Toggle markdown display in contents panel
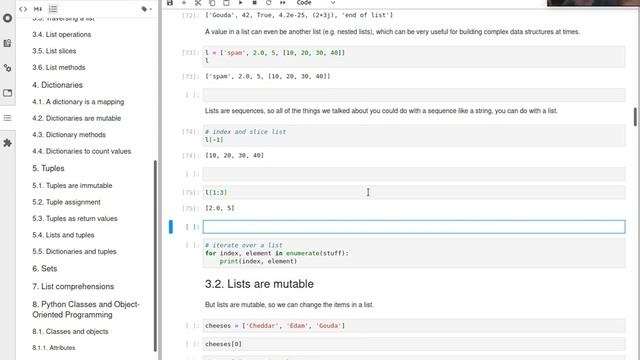This screenshot has width=640, height=360. 38,9
